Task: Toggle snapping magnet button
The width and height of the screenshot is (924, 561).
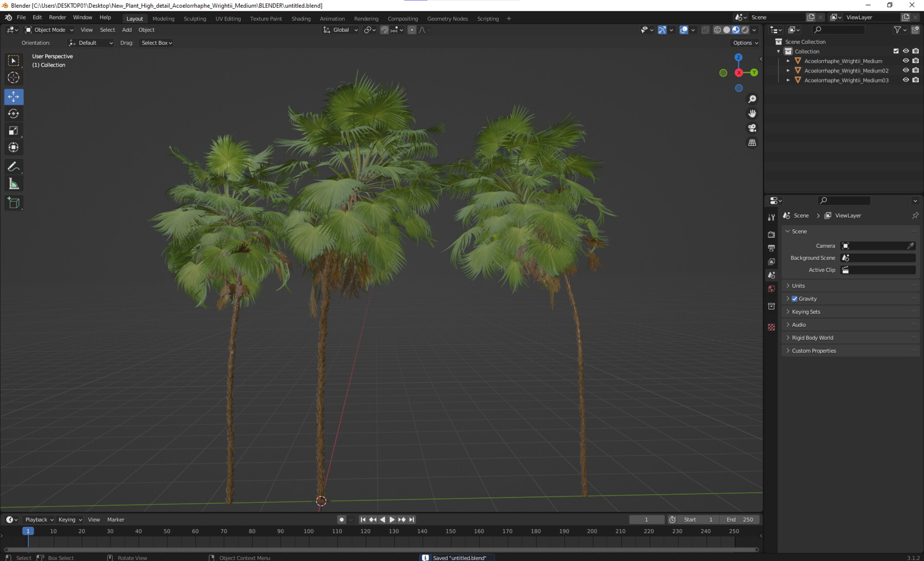Action: tap(384, 30)
